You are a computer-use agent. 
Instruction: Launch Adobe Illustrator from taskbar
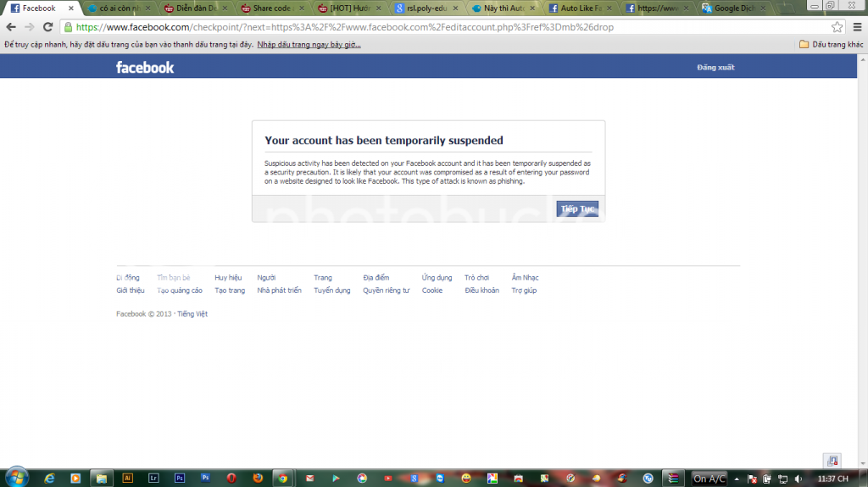127,479
